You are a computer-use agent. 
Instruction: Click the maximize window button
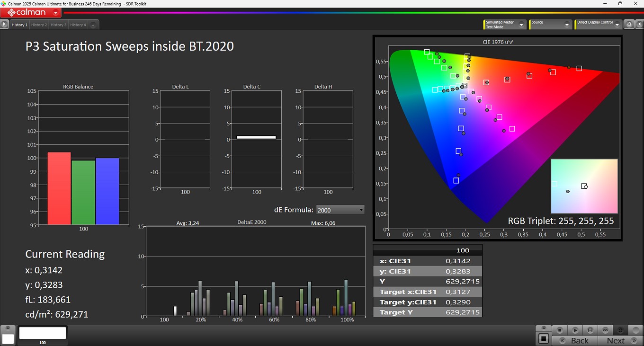pyautogui.click(x=620, y=4)
